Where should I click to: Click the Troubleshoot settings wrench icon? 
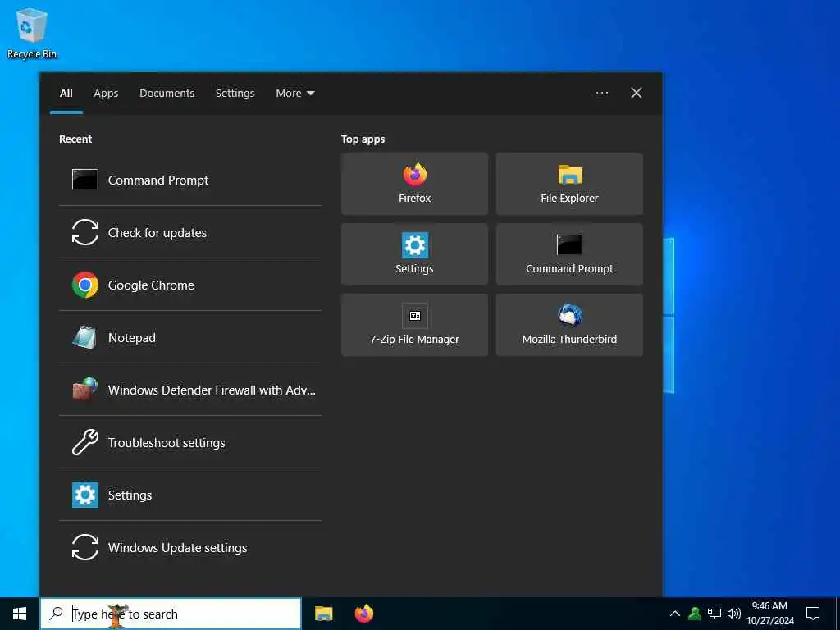click(84, 442)
